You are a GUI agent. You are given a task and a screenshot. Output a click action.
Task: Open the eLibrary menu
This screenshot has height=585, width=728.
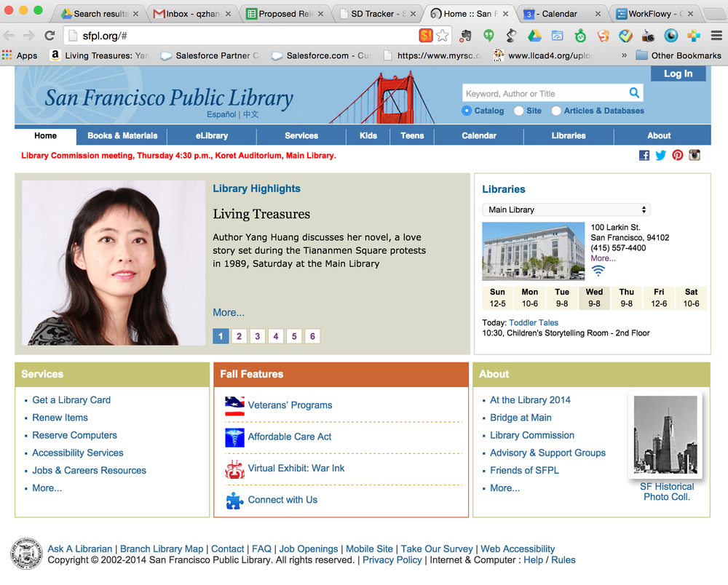pos(212,135)
